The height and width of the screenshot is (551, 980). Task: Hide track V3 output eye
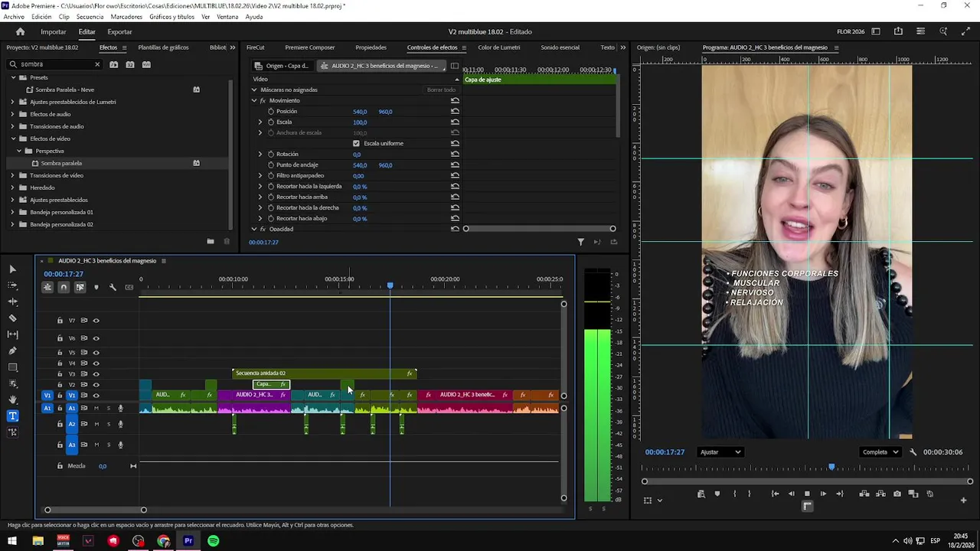tap(96, 374)
